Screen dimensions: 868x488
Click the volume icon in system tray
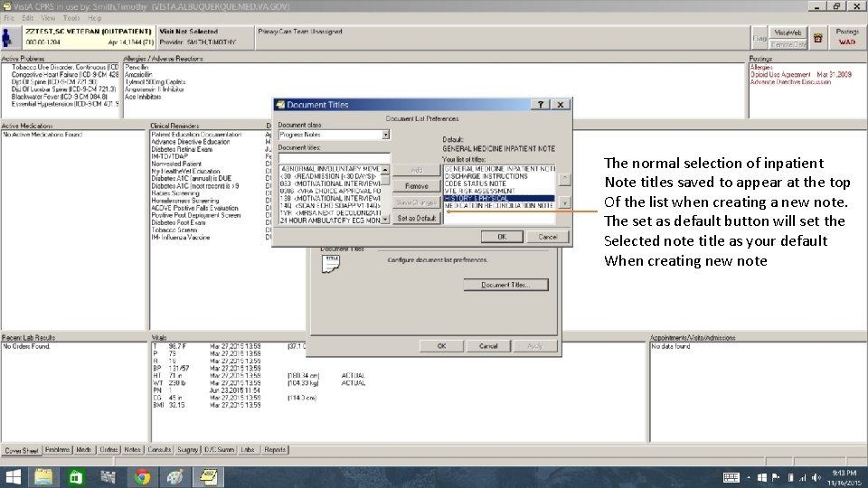click(x=816, y=477)
